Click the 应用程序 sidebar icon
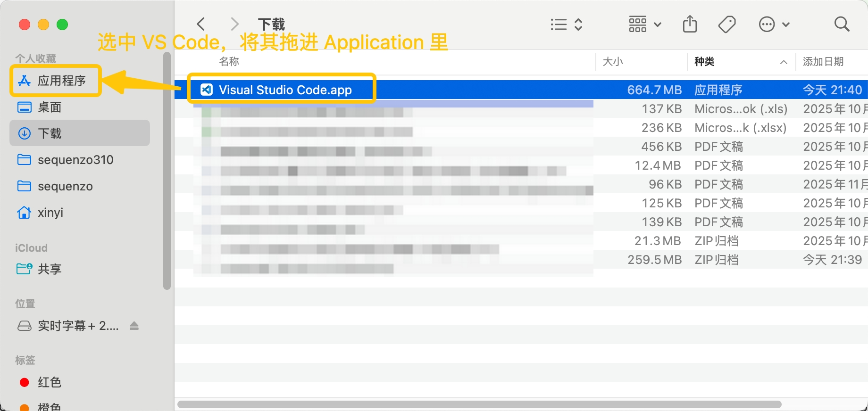 click(24, 81)
